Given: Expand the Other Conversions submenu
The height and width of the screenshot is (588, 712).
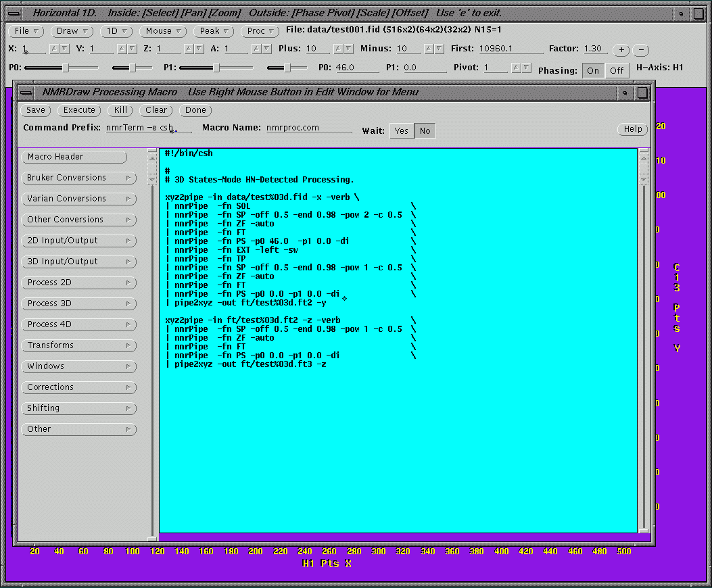Looking at the screenshot, I should click(79, 219).
